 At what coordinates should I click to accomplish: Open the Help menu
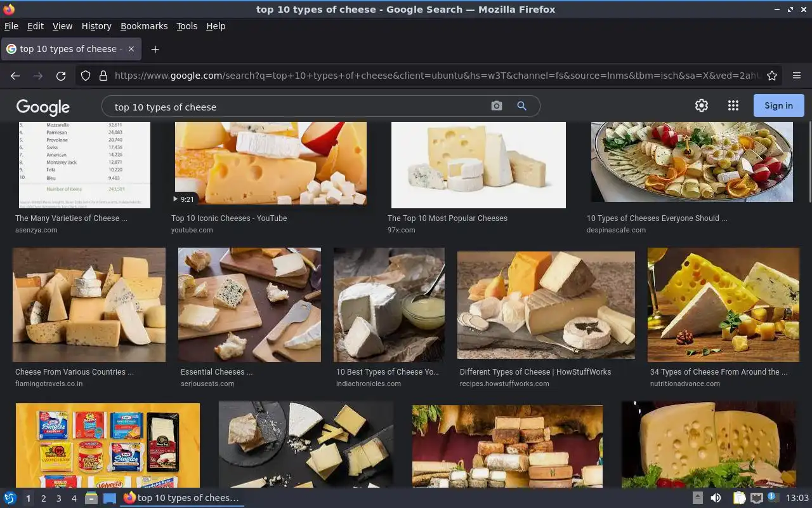pyautogui.click(x=216, y=26)
